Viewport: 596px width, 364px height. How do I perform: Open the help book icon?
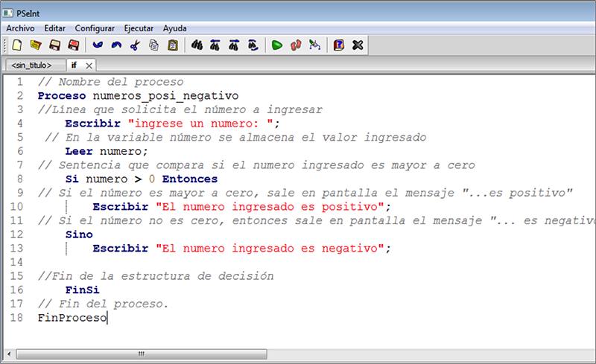pos(339,45)
